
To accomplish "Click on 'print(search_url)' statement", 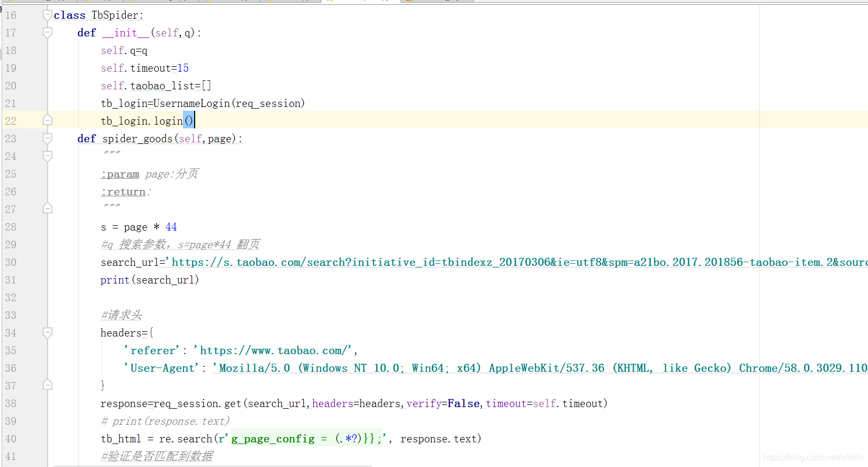I will 150,280.
